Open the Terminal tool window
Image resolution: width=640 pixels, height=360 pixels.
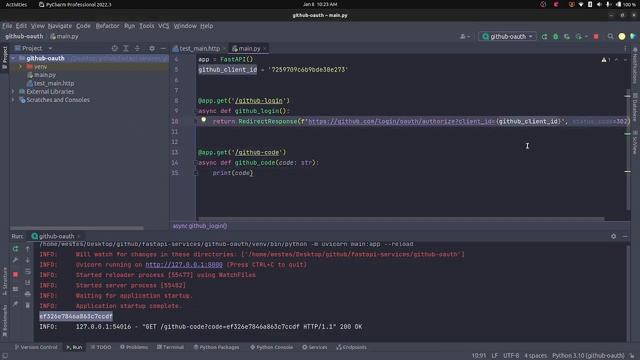[170, 347]
